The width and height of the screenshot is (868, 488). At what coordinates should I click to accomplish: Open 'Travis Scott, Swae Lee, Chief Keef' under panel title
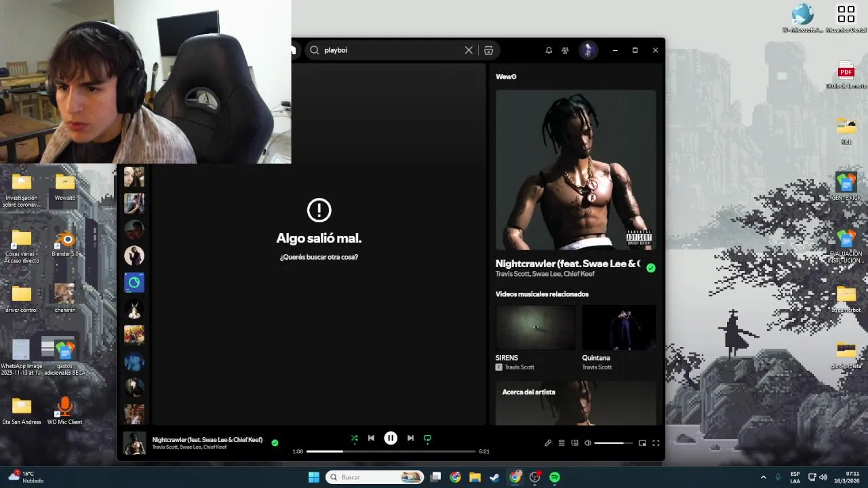click(545, 274)
